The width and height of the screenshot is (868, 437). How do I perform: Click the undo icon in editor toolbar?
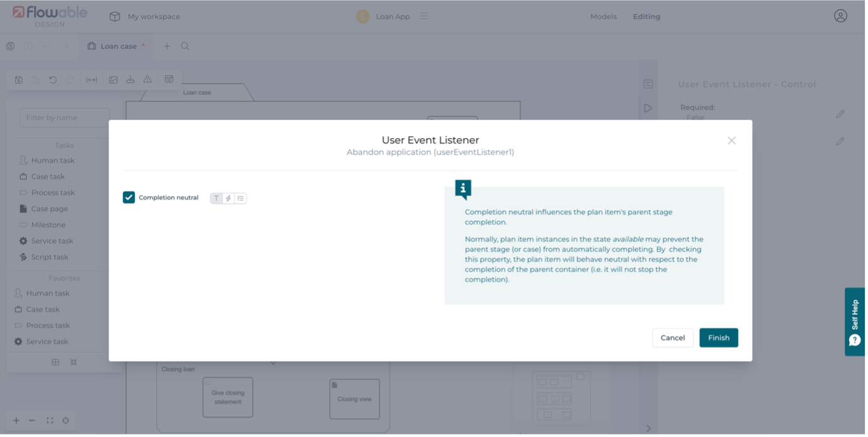tap(53, 80)
